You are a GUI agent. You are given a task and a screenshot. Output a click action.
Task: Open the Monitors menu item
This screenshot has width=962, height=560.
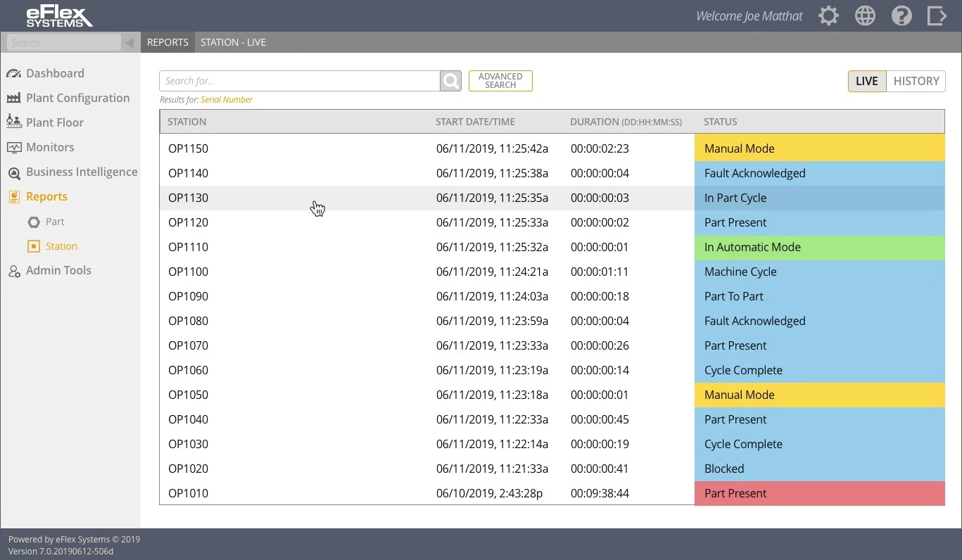pyautogui.click(x=50, y=147)
